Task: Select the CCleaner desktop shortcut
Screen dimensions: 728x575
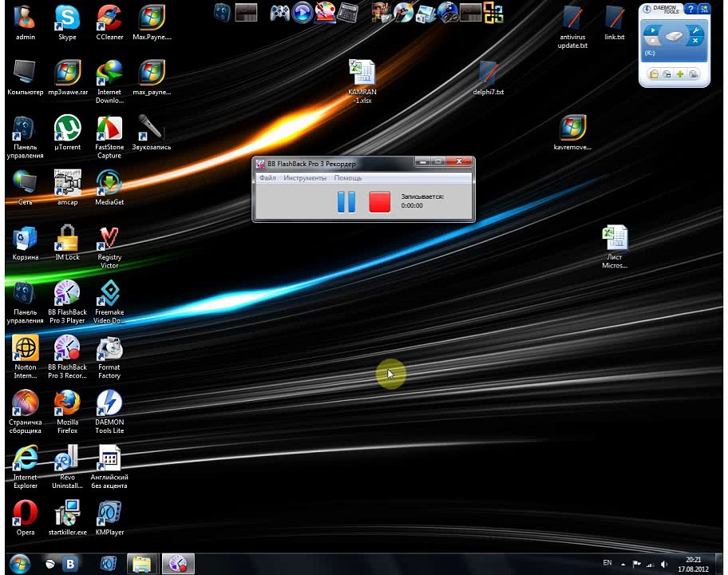Action: click(x=109, y=22)
